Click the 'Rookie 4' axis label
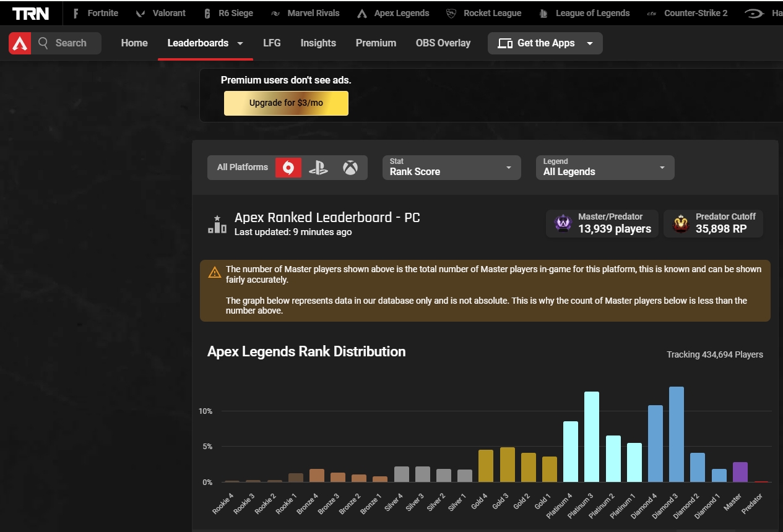 point(223,503)
